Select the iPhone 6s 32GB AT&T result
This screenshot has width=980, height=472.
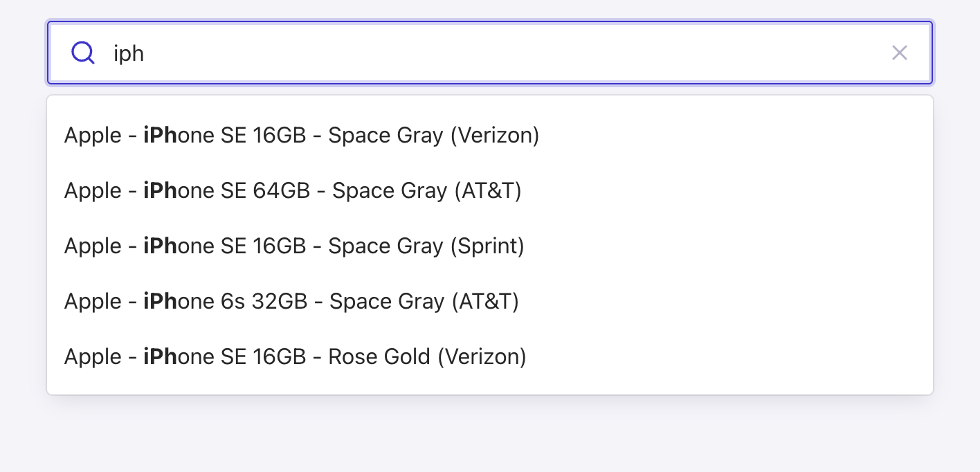point(291,301)
